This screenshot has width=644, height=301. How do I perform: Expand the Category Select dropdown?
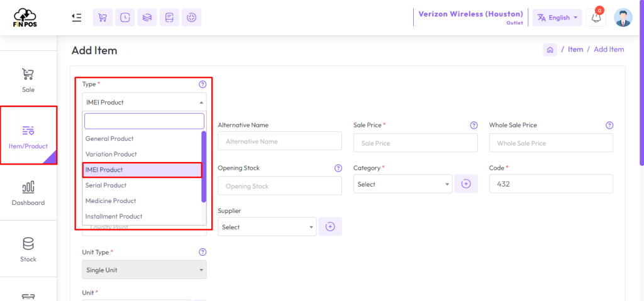(x=403, y=184)
